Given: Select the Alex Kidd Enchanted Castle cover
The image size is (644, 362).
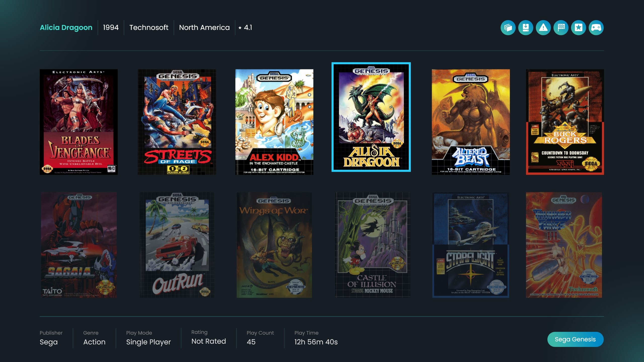Looking at the screenshot, I should point(274,122).
